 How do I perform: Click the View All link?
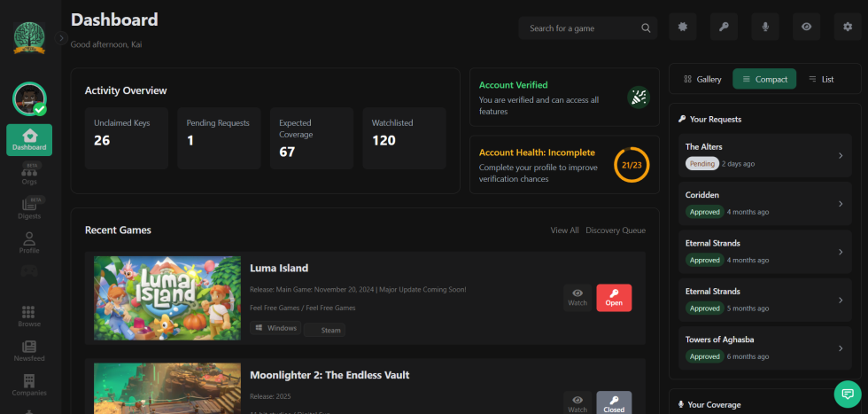[564, 230]
